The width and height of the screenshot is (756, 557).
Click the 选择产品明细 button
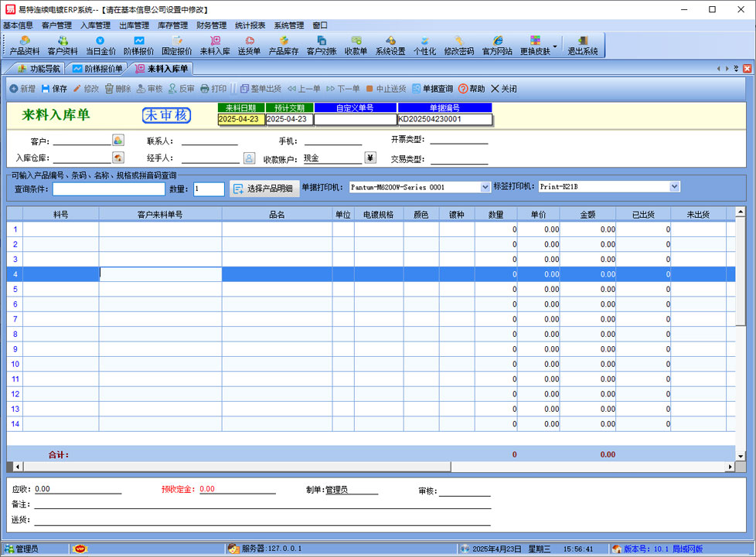click(x=263, y=188)
